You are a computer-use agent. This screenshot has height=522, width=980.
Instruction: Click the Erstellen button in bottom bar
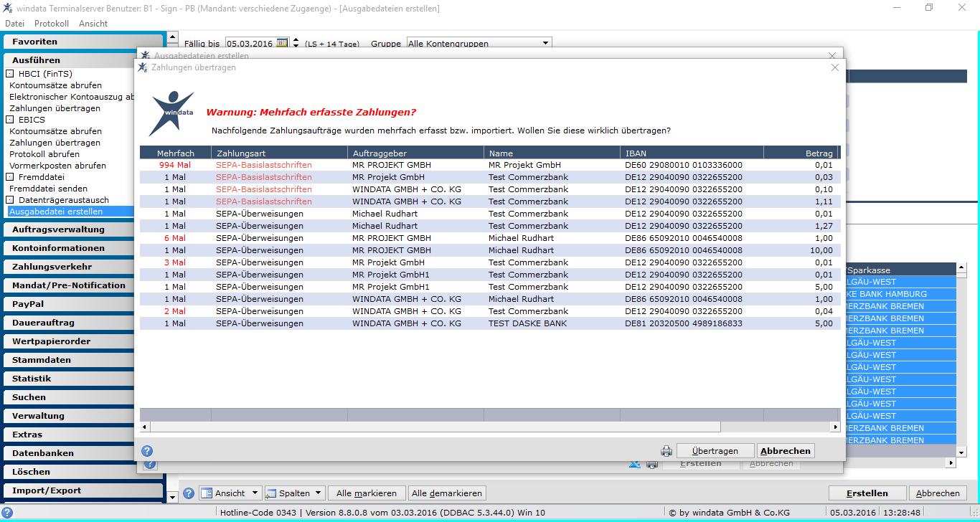pos(867,493)
